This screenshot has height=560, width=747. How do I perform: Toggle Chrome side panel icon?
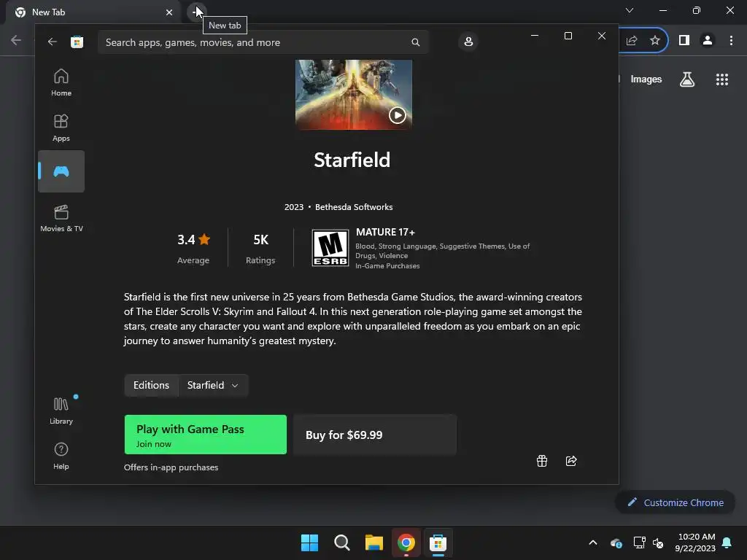684,41
